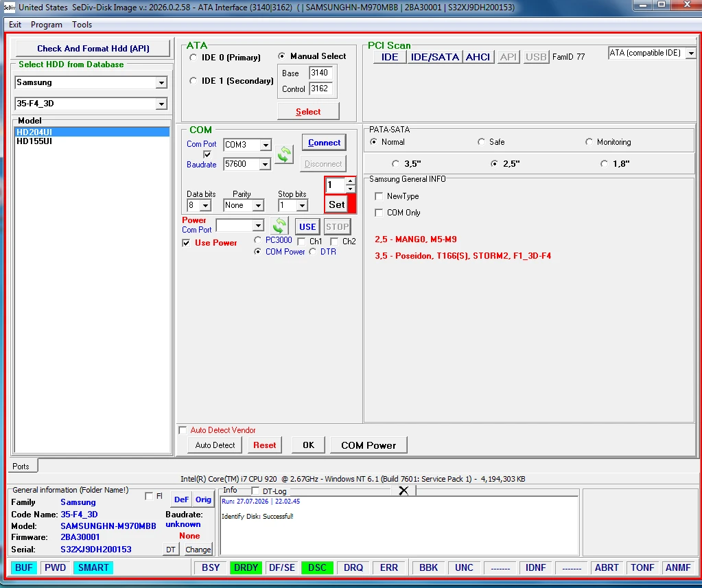Screen dimensions: 702x588
Task: Click the OK button
Action: point(308,445)
